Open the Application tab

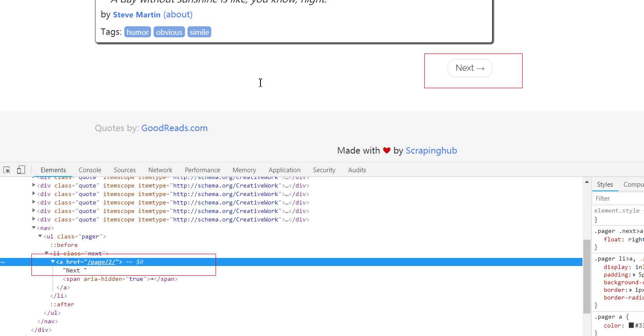[285, 170]
